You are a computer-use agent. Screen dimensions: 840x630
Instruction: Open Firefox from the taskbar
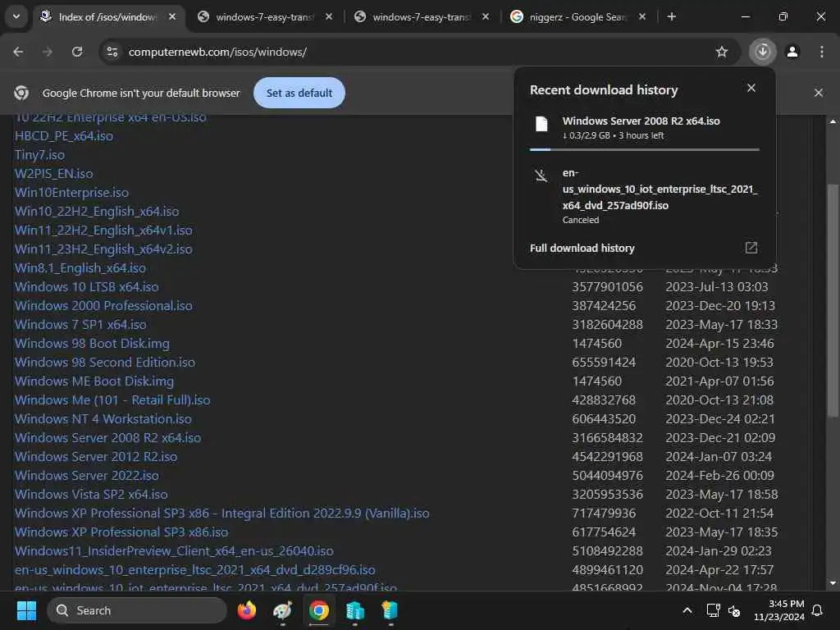click(x=246, y=610)
